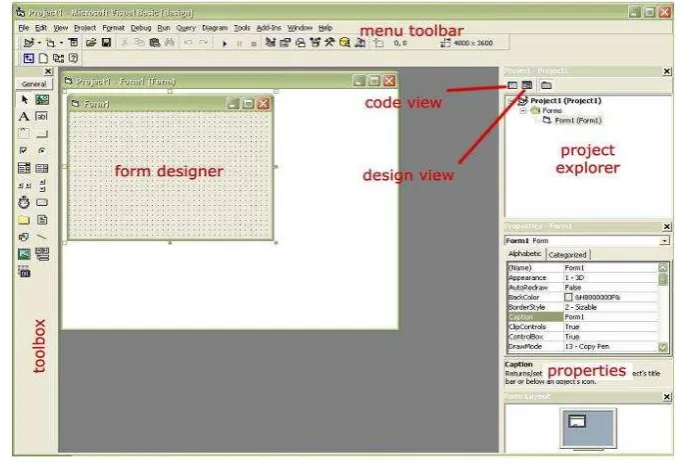Viewport: 691px width, 468px height.
Task: Select the Pointer tool in toolbox
Action: coord(24,100)
